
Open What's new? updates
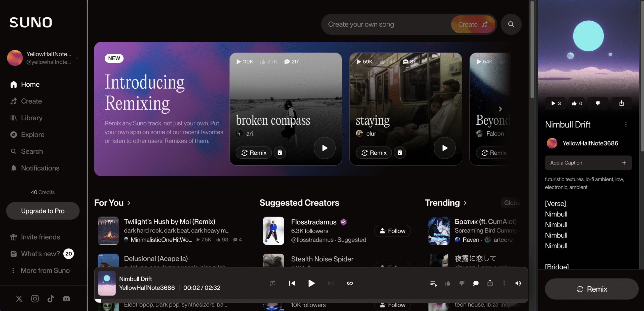click(x=42, y=254)
